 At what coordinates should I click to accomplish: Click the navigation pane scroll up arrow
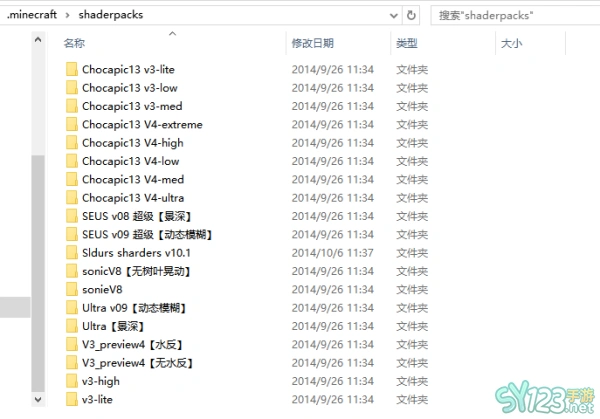(38, 39)
